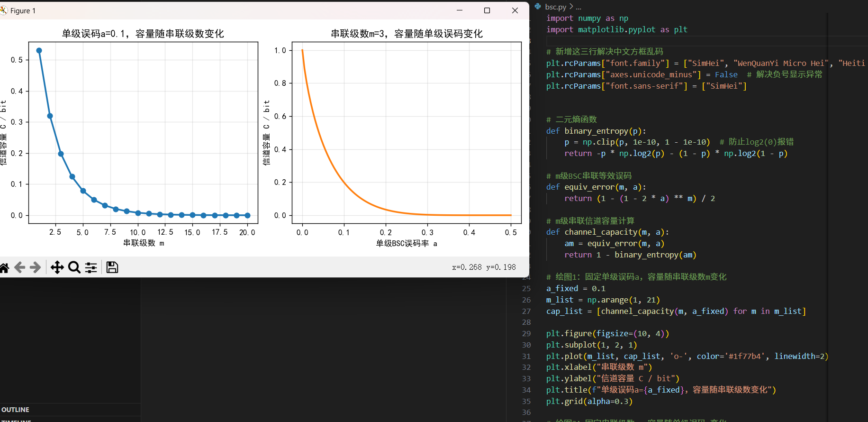The width and height of the screenshot is (868, 422).
Task: Click Python file icon beside bsc.py breadcrumb
Action: (x=538, y=7)
